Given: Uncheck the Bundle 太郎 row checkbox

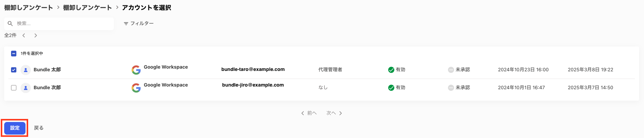Looking at the screenshot, I should click(x=14, y=70).
